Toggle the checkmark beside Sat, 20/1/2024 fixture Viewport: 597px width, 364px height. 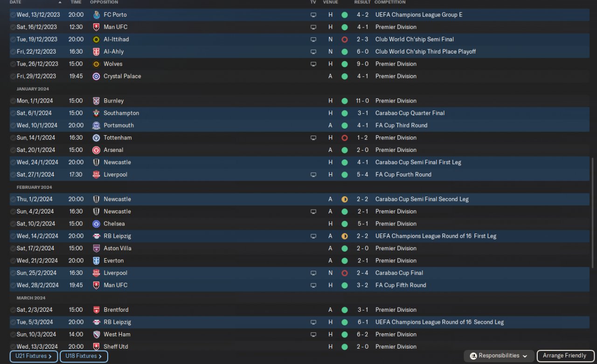(x=13, y=150)
